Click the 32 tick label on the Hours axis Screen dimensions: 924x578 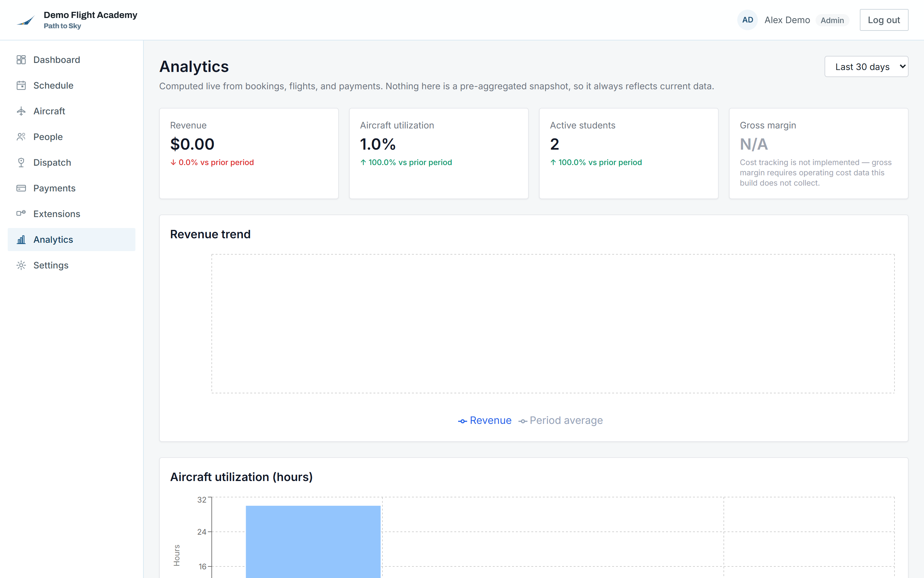point(201,500)
